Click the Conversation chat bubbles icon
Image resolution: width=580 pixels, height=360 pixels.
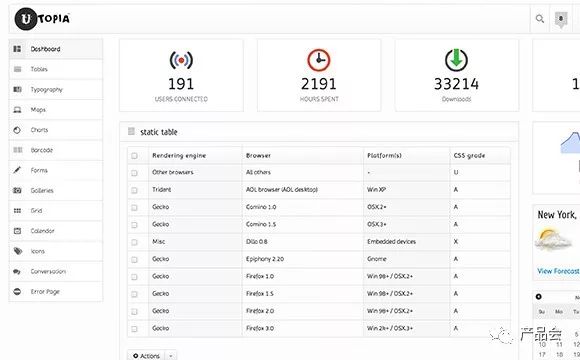(x=17, y=271)
